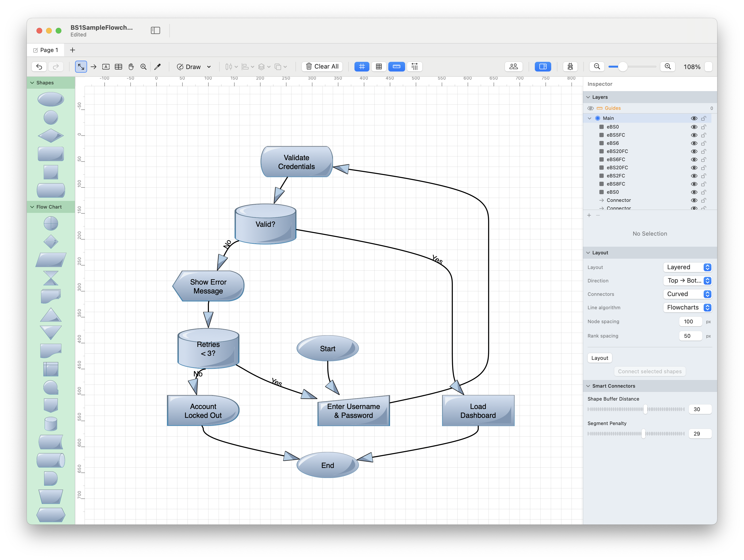Toggle visibility of the Guides layer
Image resolution: width=744 pixels, height=560 pixels.
pyautogui.click(x=590, y=108)
